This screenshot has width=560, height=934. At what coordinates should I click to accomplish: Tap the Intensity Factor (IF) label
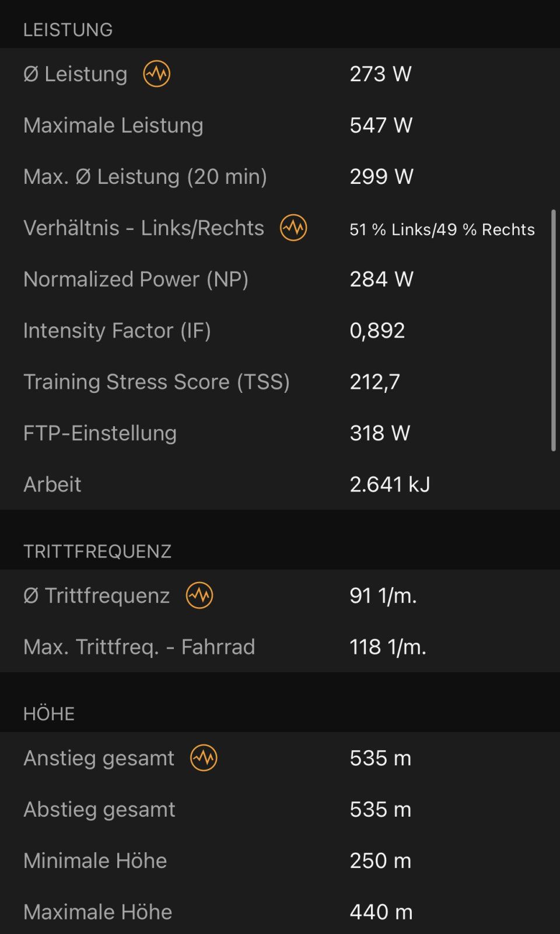[x=117, y=331]
